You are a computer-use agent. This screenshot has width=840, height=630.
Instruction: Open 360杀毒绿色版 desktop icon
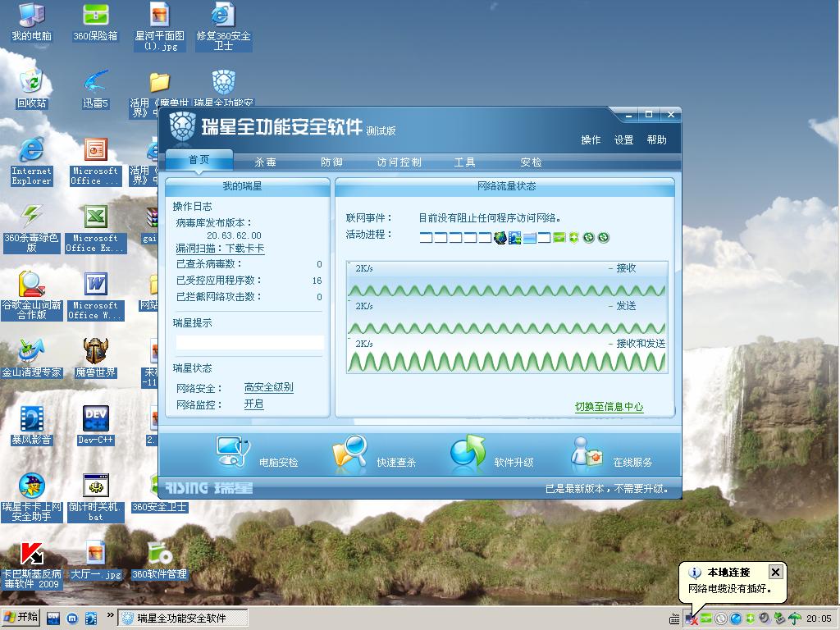[32, 228]
